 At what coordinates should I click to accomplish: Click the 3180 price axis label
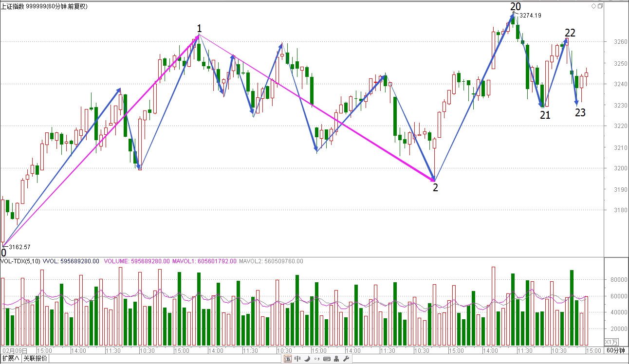coord(621,210)
